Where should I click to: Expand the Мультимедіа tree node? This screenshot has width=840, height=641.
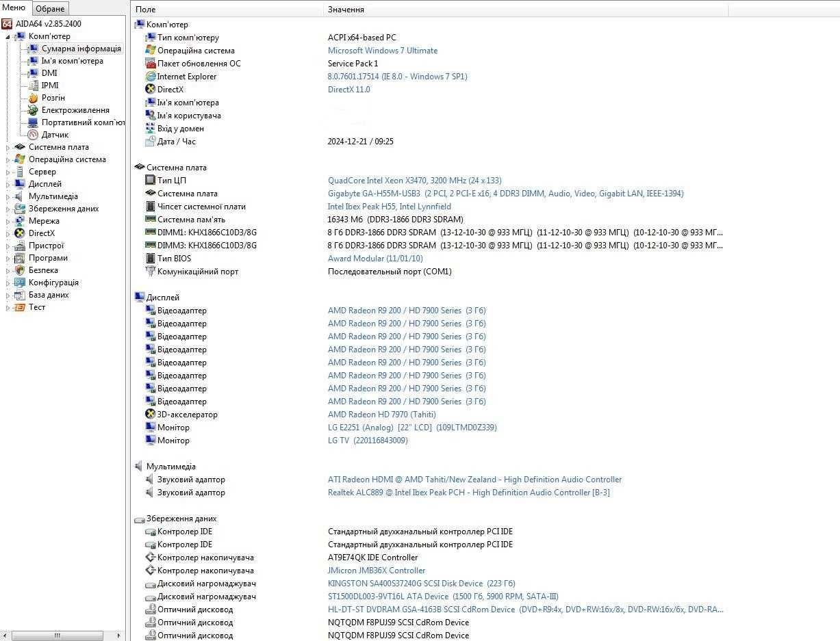[8, 196]
